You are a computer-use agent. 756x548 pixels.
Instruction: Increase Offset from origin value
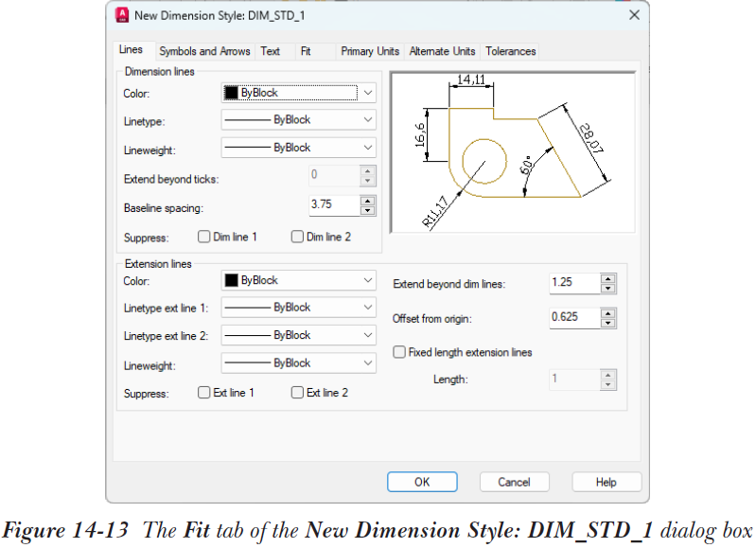click(608, 314)
